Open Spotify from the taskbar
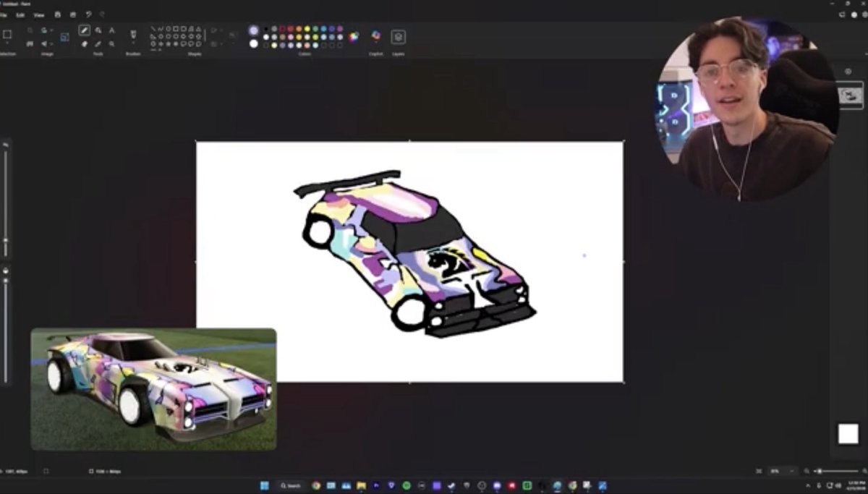This screenshot has height=494, width=868. [x=407, y=485]
